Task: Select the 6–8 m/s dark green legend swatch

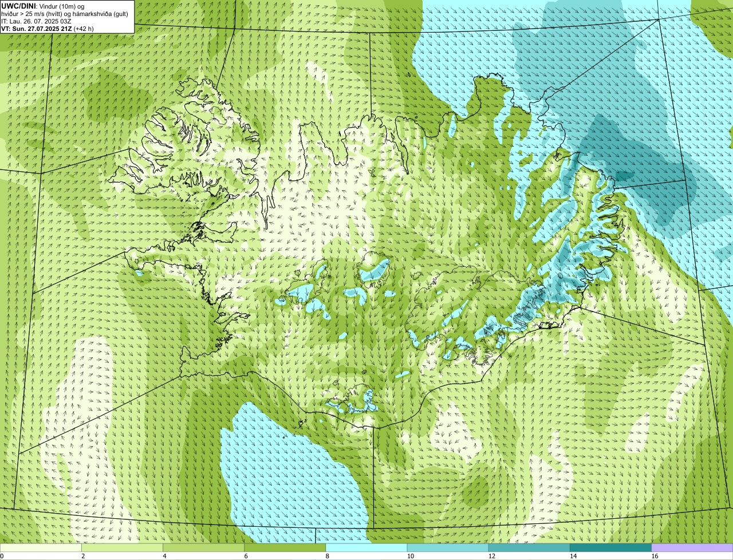Action: (285, 548)
